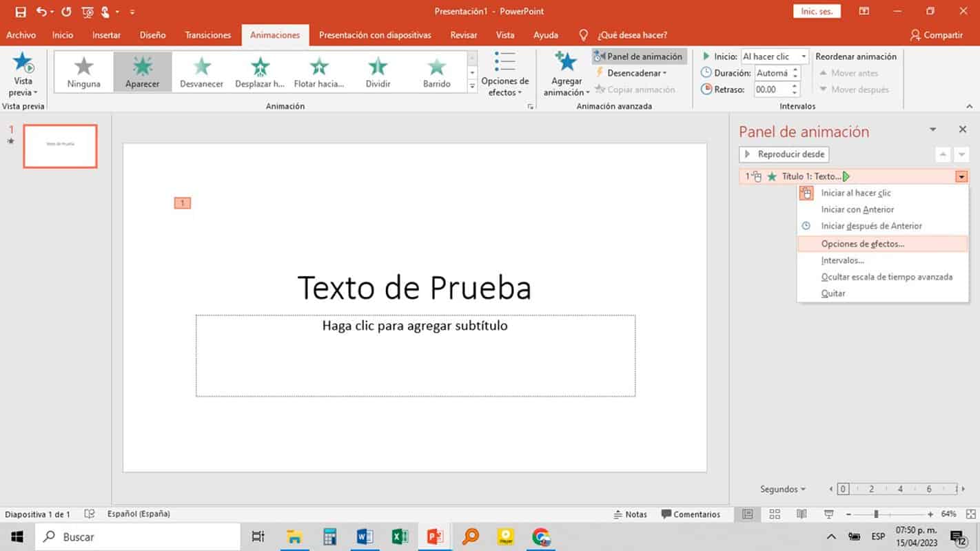
Task: Switch to Slide Sorter view icon
Action: 775,514
